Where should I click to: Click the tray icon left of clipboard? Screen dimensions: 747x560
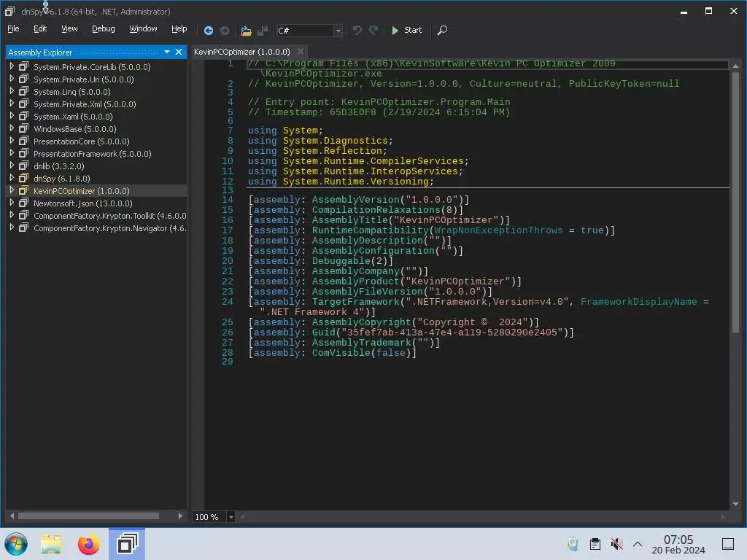point(573,544)
